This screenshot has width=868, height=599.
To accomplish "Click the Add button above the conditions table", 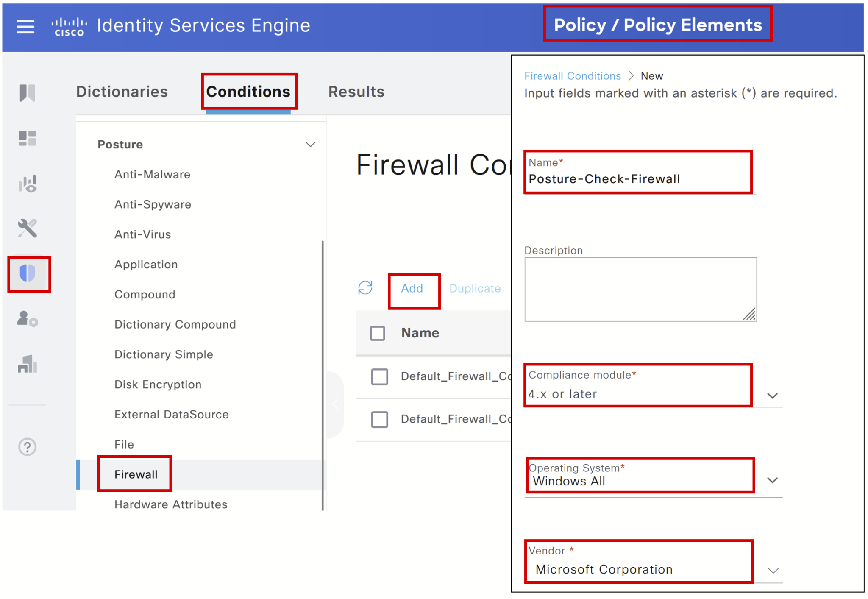I will click(x=412, y=288).
